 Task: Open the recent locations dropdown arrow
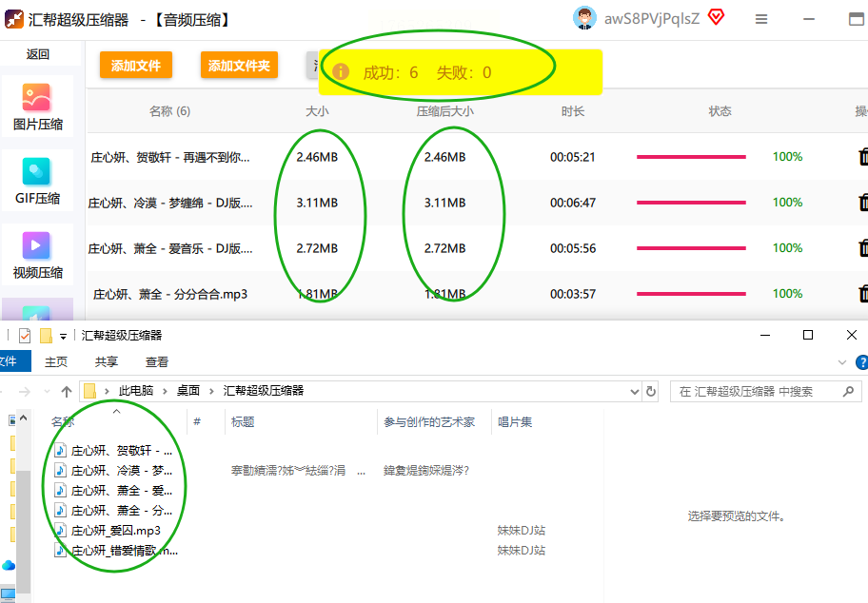tap(47, 392)
